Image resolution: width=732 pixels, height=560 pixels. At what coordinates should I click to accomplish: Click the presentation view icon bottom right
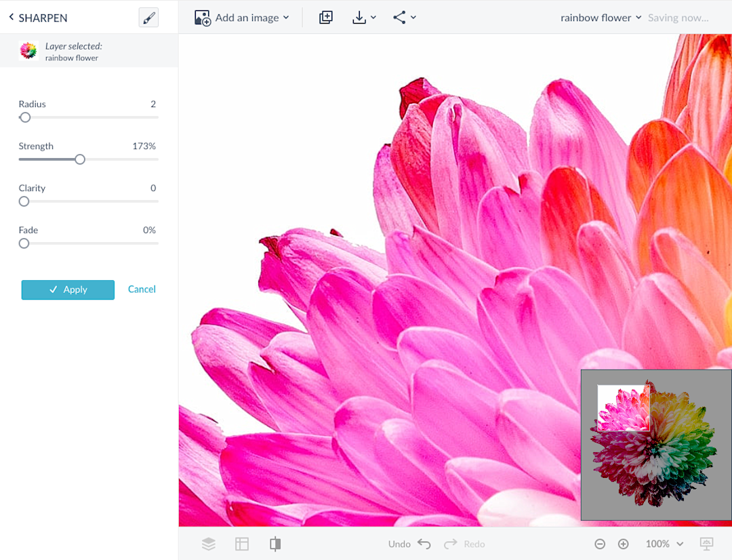click(x=706, y=544)
